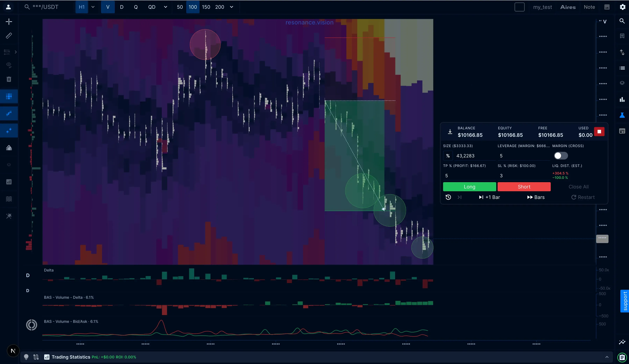Expand the Trading Statistics panel chevron
The width and height of the screenshot is (629, 364).
[607, 357]
